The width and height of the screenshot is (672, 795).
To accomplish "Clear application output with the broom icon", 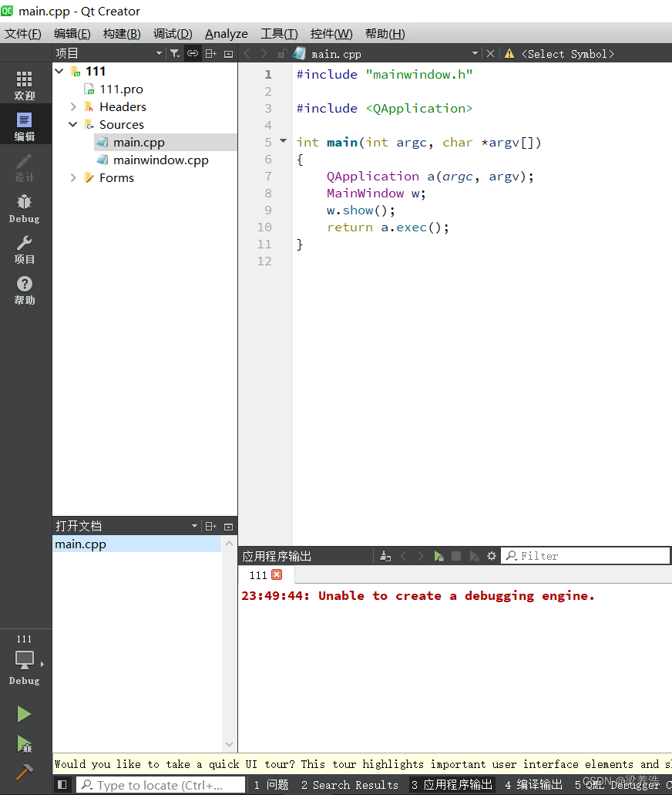I will click(x=385, y=556).
